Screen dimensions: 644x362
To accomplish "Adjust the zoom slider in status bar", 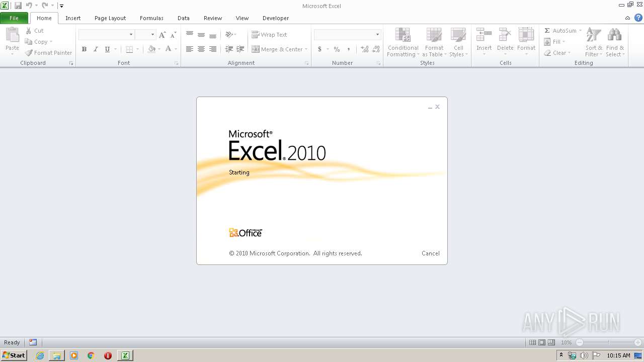I will [x=609, y=342].
